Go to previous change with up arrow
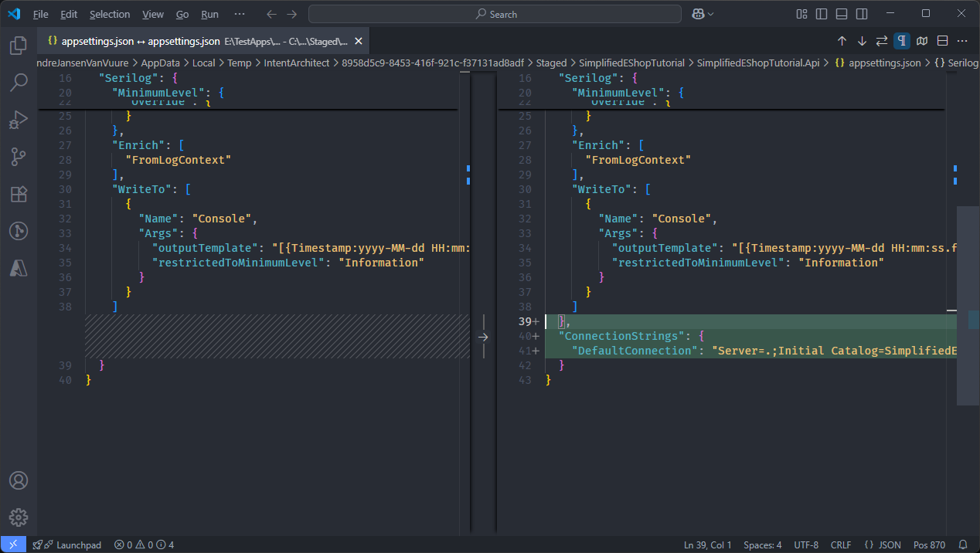The width and height of the screenshot is (980, 553). [842, 40]
